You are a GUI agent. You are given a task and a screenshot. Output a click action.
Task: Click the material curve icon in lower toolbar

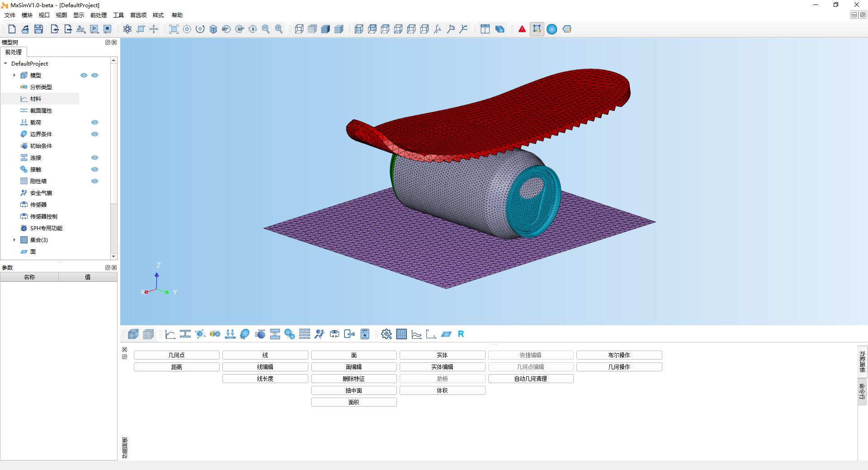click(x=170, y=334)
